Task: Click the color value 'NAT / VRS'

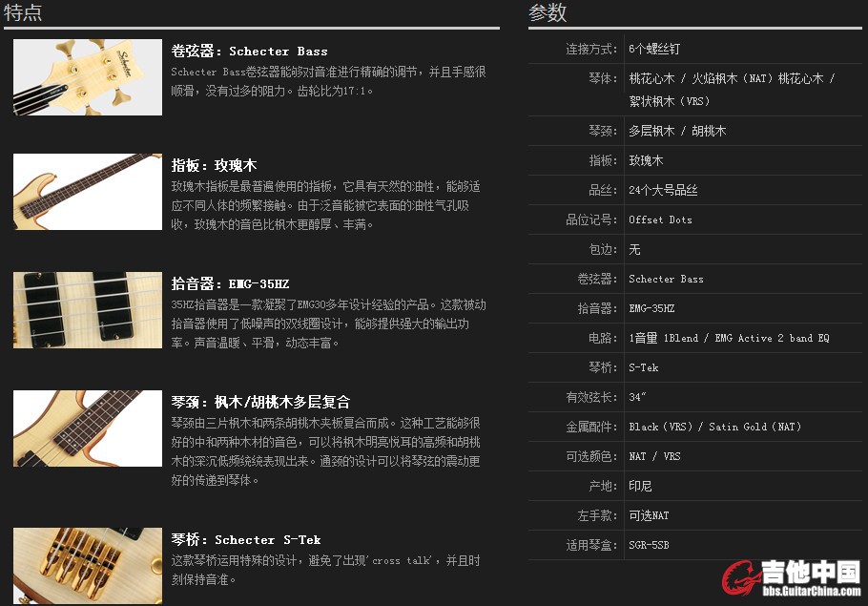Action: coord(654,456)
